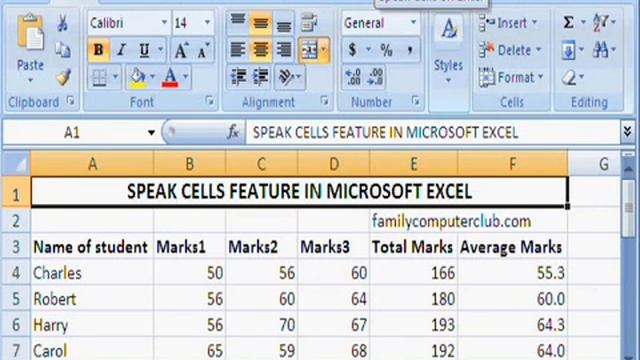Click the Select All corner button
This screenshot has width=640, height=360.
[x=16, y=164]
